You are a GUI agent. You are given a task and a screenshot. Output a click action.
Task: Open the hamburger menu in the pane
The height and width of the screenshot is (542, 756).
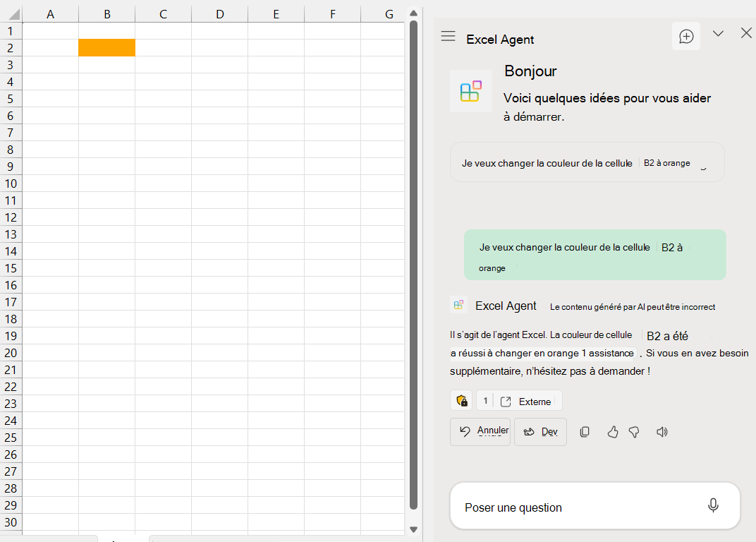[448, 37]
